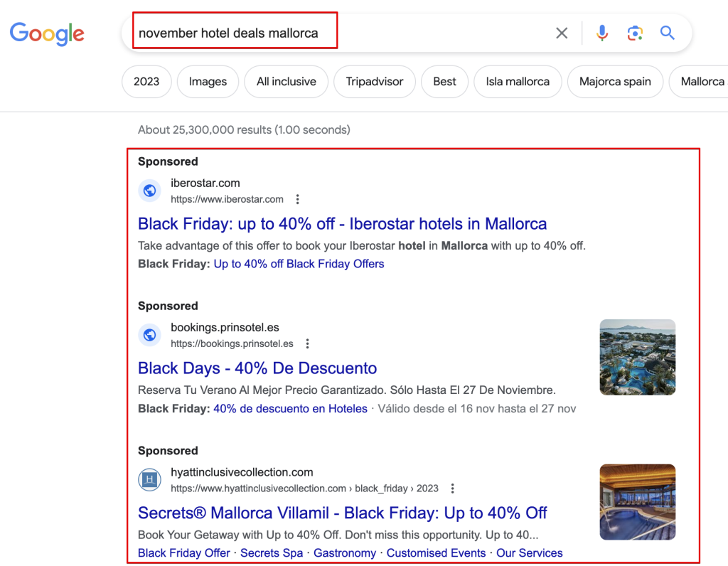Select the Isla mallorca filter chip
The image size is (728, 566).
[x=517, y=82]
